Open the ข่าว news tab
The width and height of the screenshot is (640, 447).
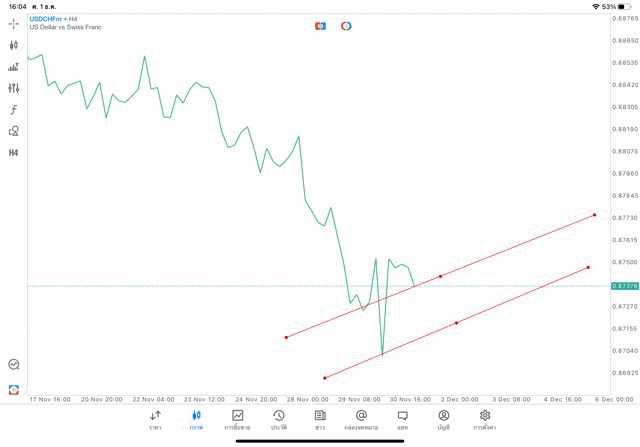coord(320,419)
